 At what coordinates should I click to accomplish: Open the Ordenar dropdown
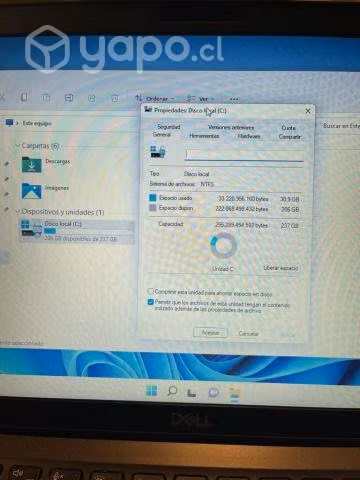tap(155, 99)
